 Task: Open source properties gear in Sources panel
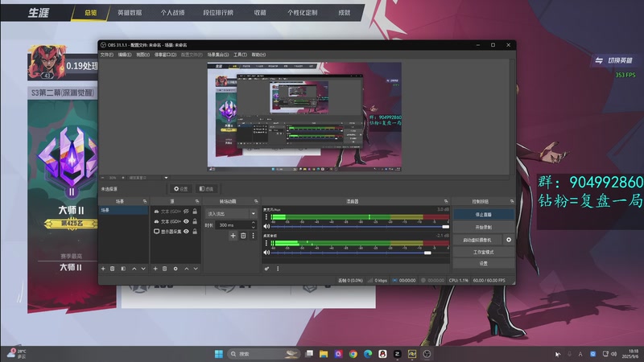(175, 269)
